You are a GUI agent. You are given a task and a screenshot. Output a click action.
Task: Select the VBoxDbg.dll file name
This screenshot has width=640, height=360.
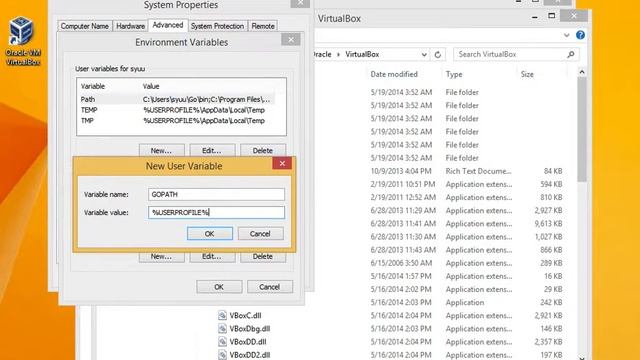pyautogui.click(x=249, y=329)
